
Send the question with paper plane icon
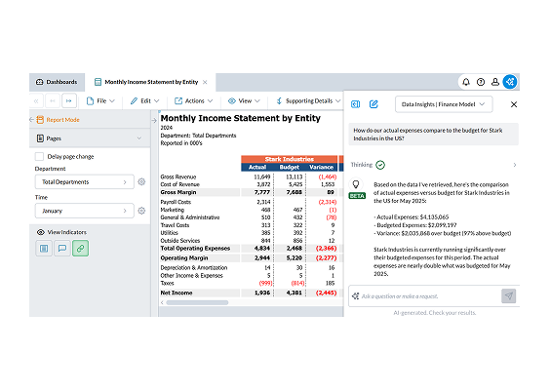(509, 295)
